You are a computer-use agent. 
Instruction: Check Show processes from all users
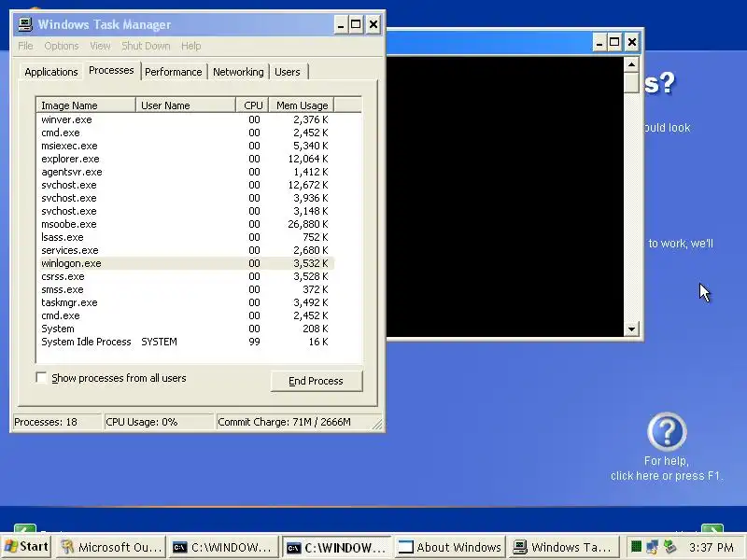pyautogui.click(x=41, y=378)
